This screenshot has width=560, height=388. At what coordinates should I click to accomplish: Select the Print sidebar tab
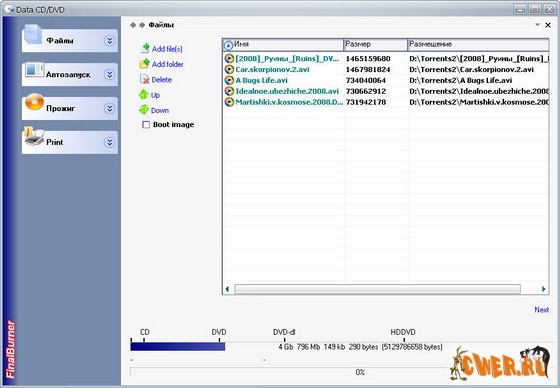click(70, 142)
